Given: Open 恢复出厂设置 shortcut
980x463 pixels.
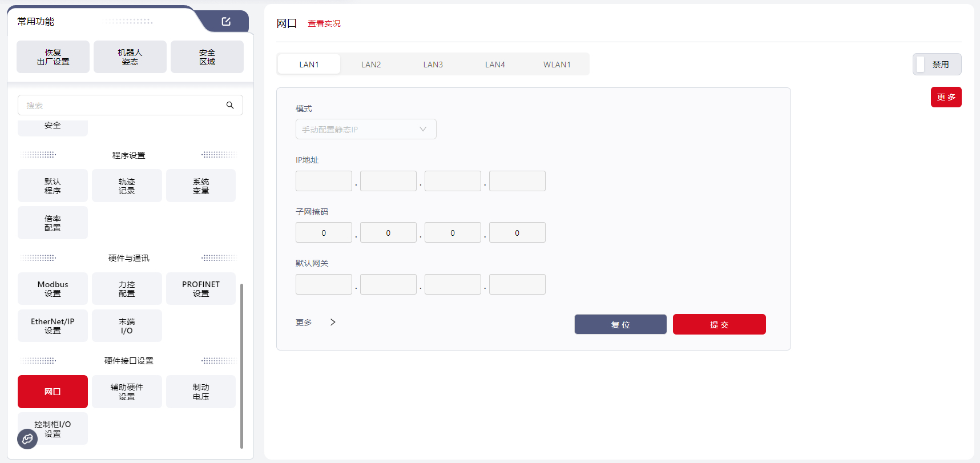Looking at the screenshot, I should click(x=53, y=57).
